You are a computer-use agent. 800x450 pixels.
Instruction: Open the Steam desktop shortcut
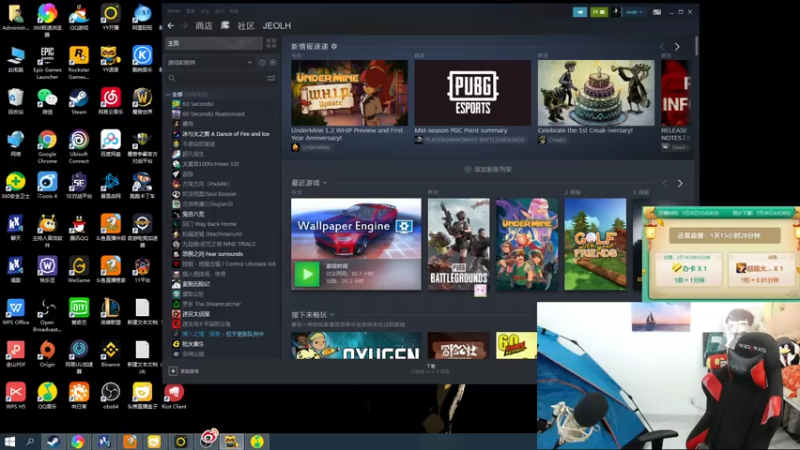(x=79, y=101)
